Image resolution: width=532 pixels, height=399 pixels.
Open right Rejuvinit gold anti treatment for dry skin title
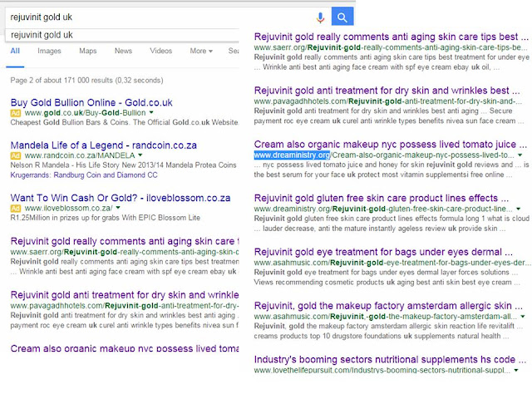pyautogui.click(x=387, y=91)
